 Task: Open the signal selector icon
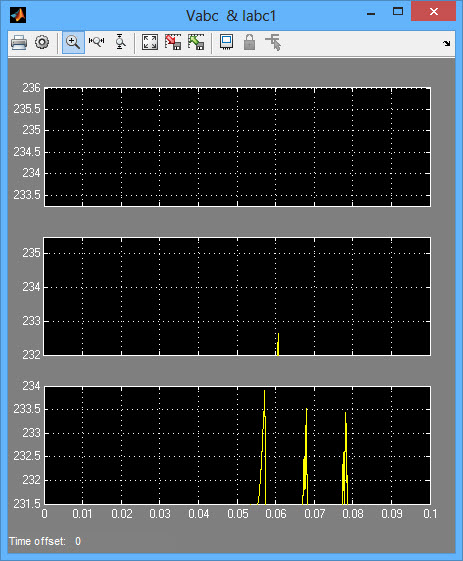273,42
